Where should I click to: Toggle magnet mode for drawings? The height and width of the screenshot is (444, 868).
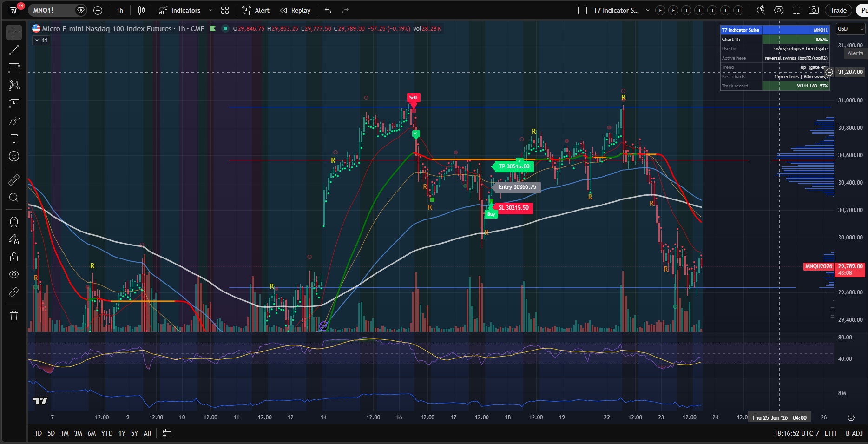(14, 221)
